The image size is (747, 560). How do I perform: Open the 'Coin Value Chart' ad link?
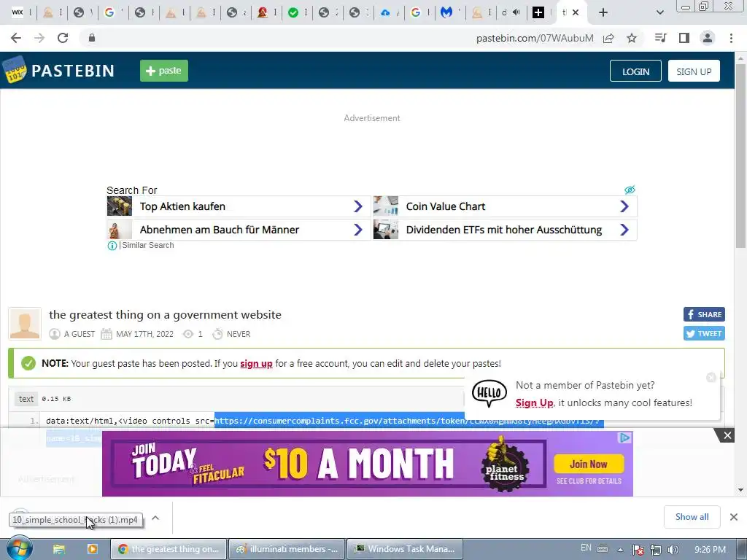click(505, 206)
